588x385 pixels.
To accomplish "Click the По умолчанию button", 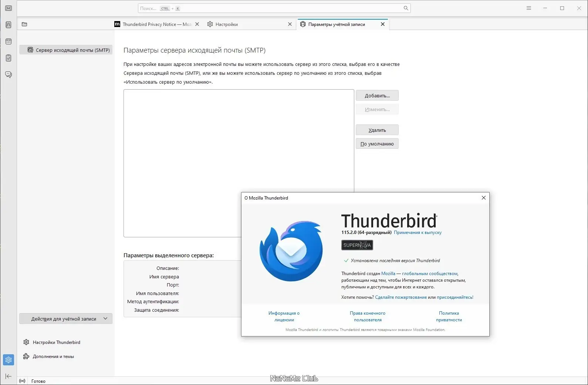I will 377,144.
